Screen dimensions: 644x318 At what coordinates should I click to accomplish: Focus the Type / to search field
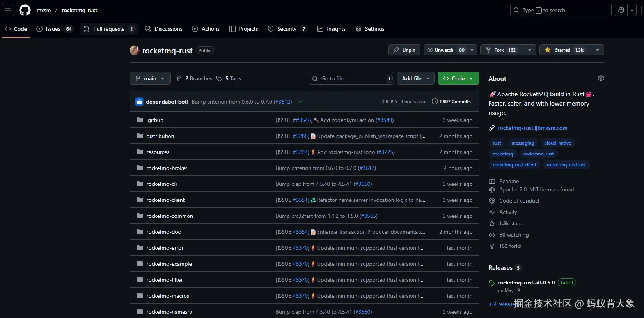[x=561, y=10]
